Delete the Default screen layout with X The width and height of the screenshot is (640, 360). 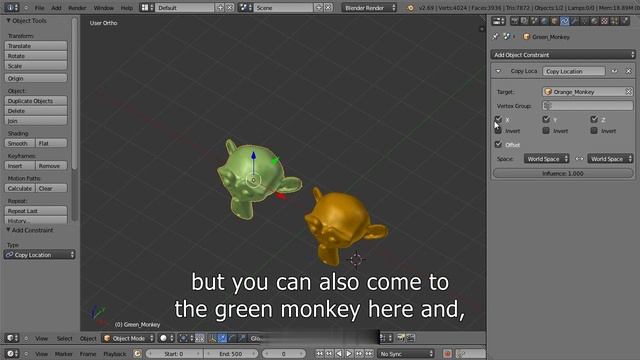[230, 7]
